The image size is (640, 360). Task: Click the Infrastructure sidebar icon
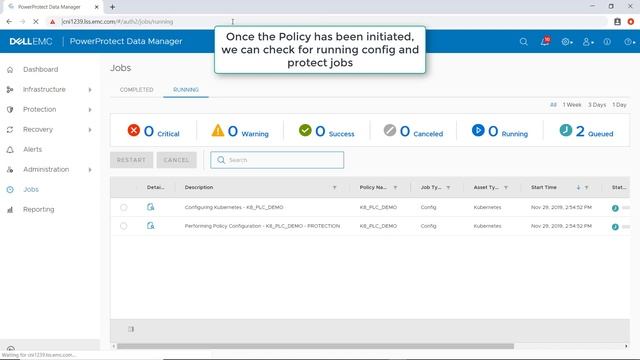point(10,89)
